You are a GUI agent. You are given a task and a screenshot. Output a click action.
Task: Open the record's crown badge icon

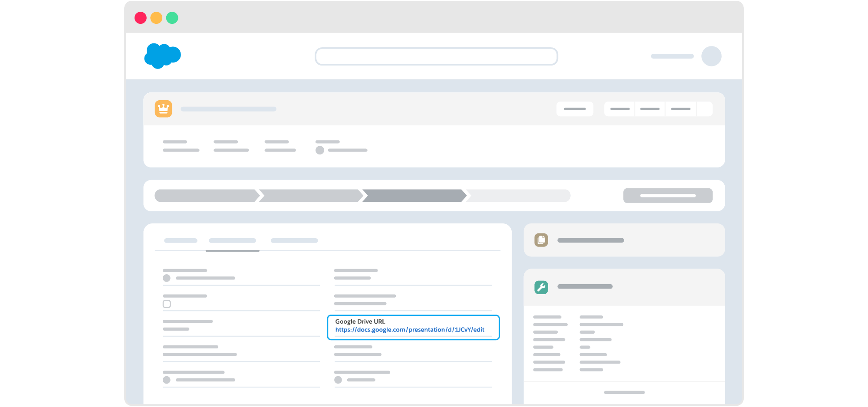164,109
